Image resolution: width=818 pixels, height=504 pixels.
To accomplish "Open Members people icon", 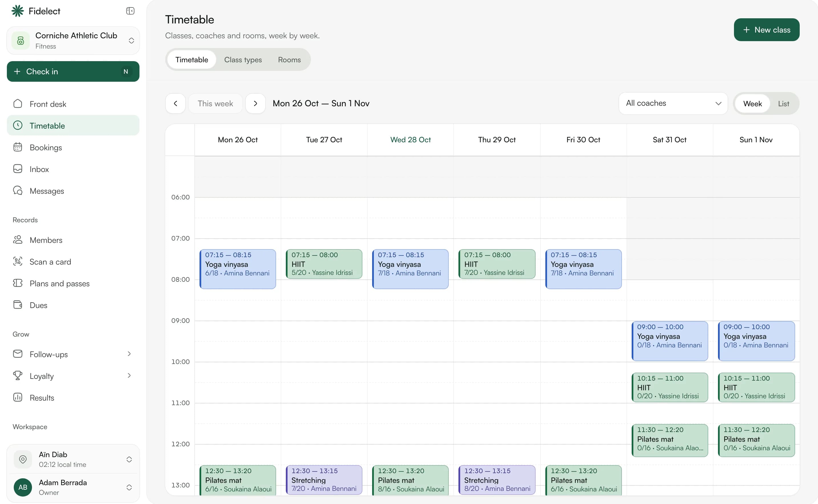I will (x=18, y=240).
